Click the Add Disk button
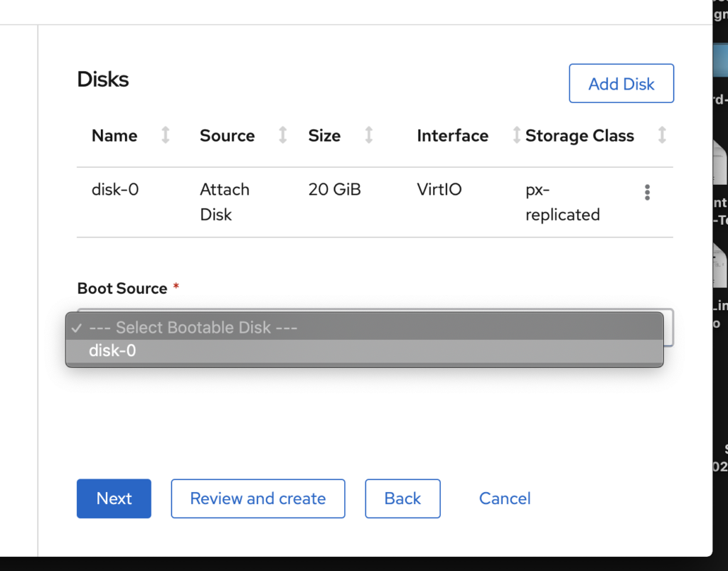The height and width of the screenshot is (571, 728). [621, 83]
